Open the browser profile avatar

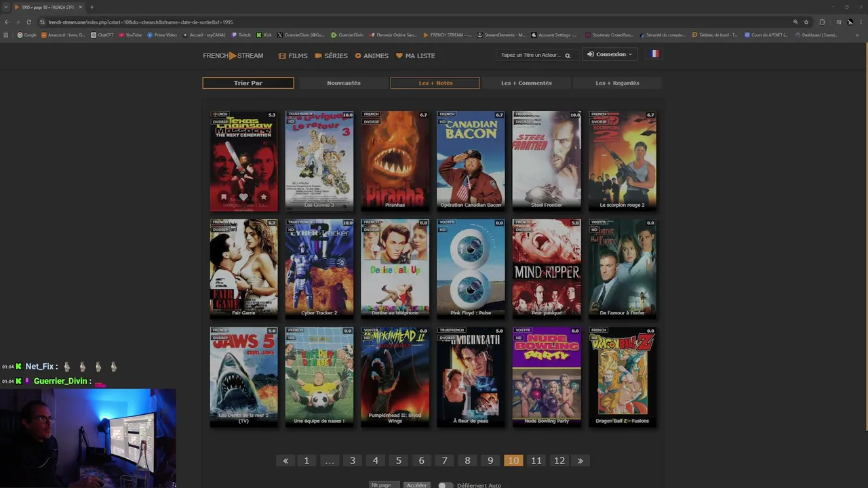pyautogui.click(x=850, y=22)
